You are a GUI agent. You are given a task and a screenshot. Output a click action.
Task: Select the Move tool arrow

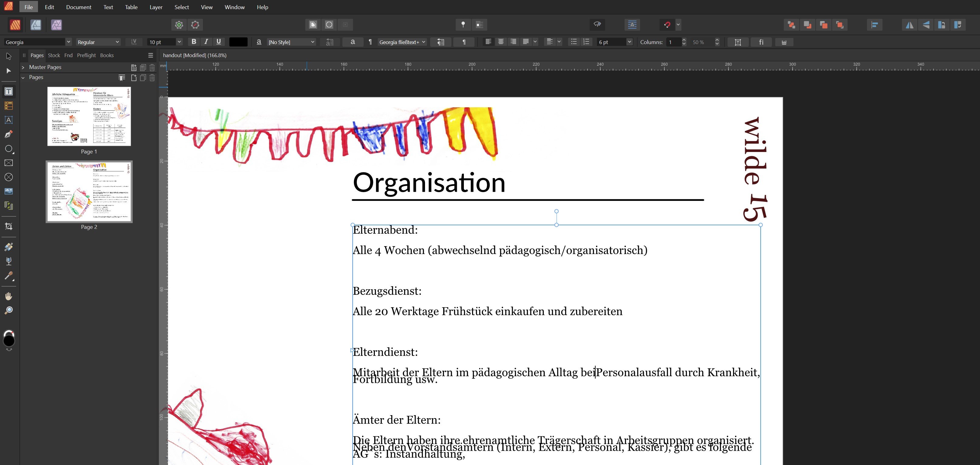[9, 56]
